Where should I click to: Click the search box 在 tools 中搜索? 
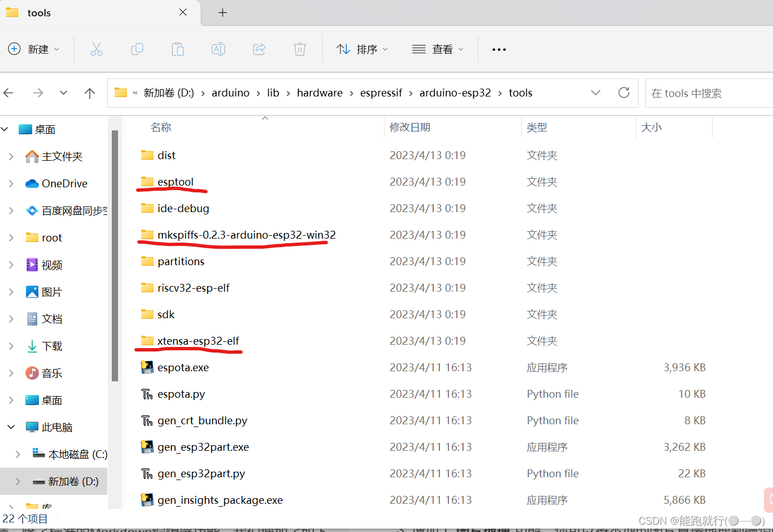(709, 93)
